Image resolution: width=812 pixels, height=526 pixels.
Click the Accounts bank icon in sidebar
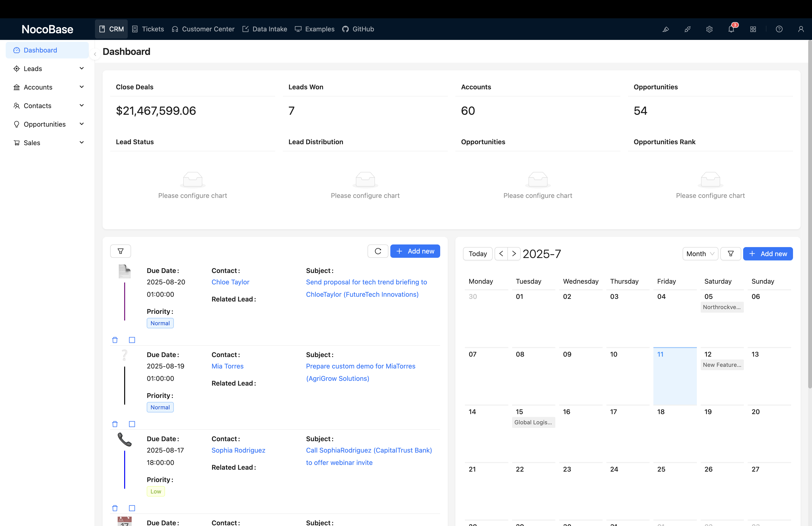tap(16, 87)
